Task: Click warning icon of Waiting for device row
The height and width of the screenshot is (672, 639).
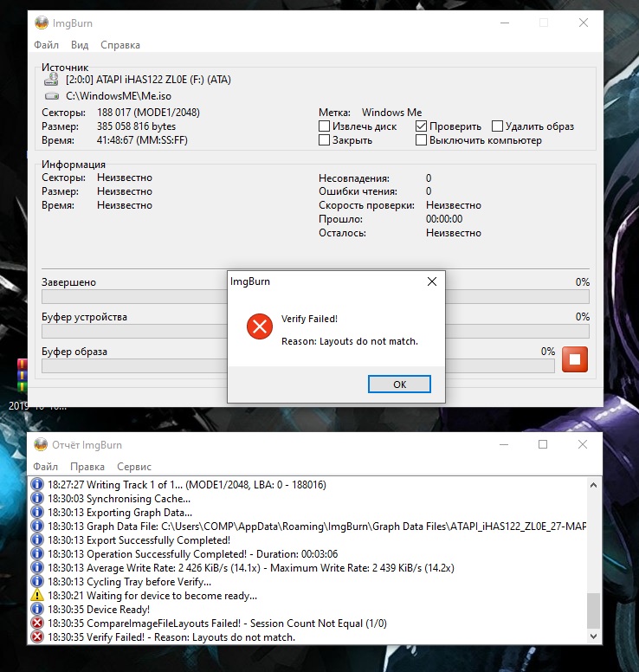Action: pyautogui.click(x=38, y=595)
